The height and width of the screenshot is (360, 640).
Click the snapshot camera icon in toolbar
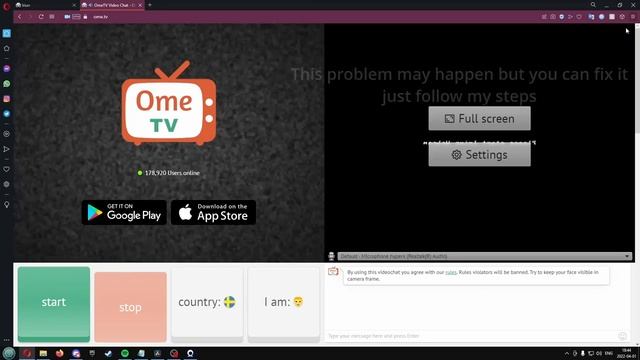click(x=553, y=17)
